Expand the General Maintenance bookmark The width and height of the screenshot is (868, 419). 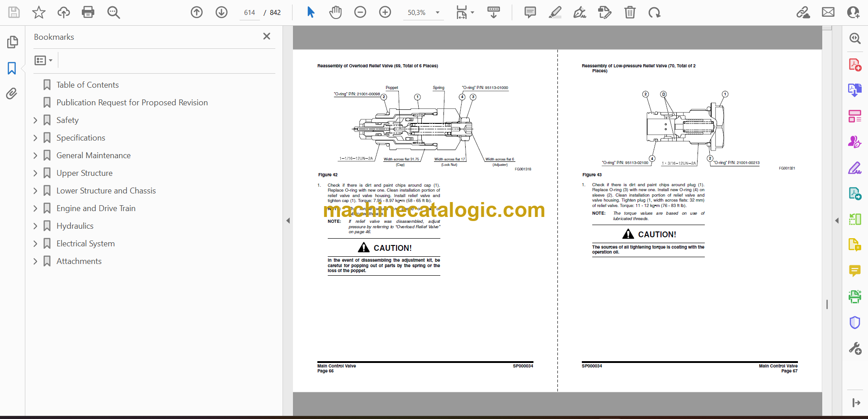point(35,155)
